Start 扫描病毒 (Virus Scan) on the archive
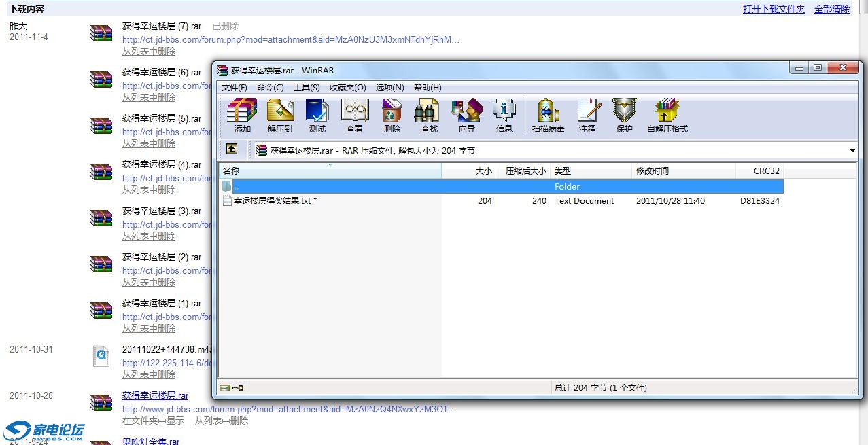The height and width of the screenshot is (445, 868). [549, 115]
